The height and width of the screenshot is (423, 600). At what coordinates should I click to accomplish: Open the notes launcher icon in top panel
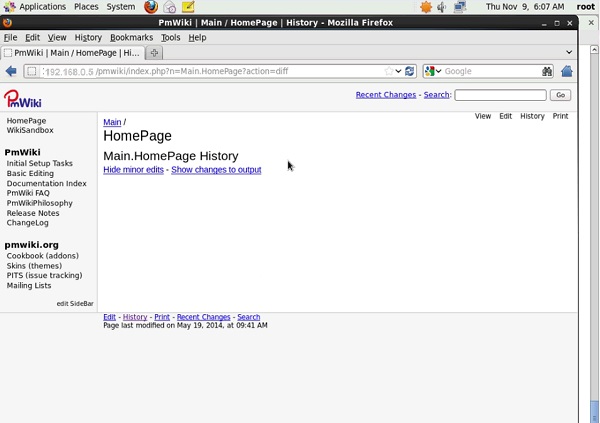[x=188, y=7]
